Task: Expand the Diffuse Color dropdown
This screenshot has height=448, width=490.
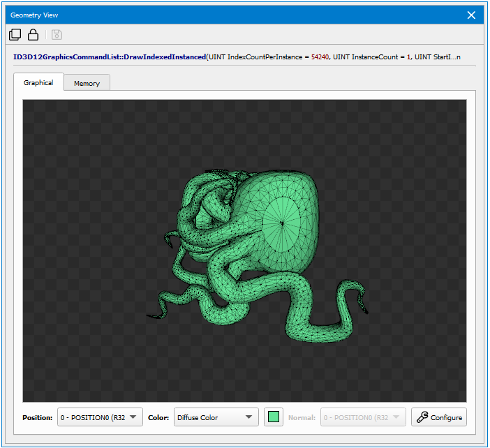Action: click(x=215, y=417)
